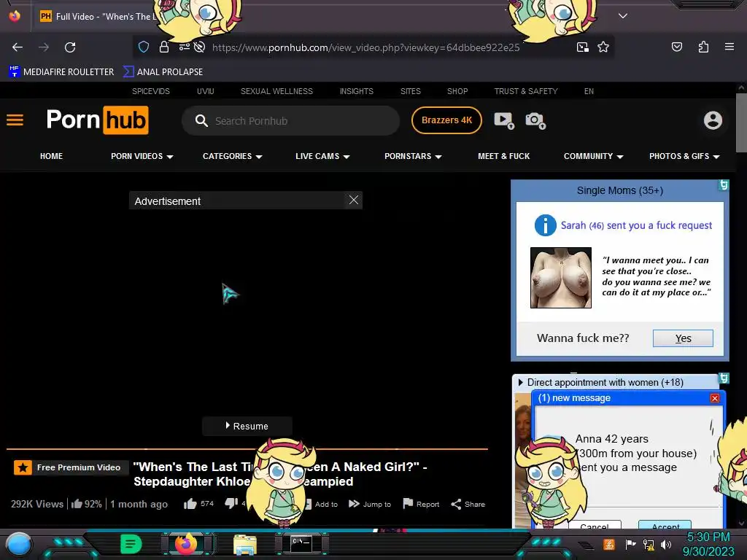747x560 pixels.
Task: Report the video with flag icon
Action: (x=421, y=504)
